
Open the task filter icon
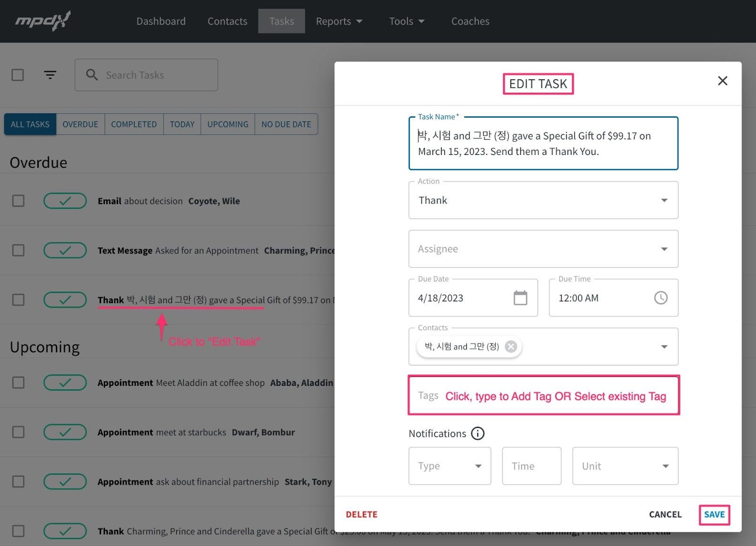50,75
